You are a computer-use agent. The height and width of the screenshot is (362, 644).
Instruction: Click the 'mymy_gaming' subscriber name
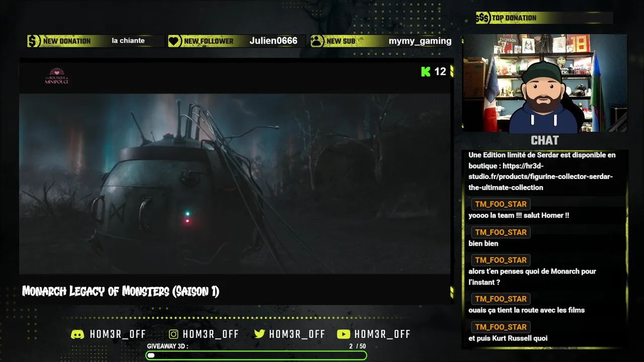(420, 41)
